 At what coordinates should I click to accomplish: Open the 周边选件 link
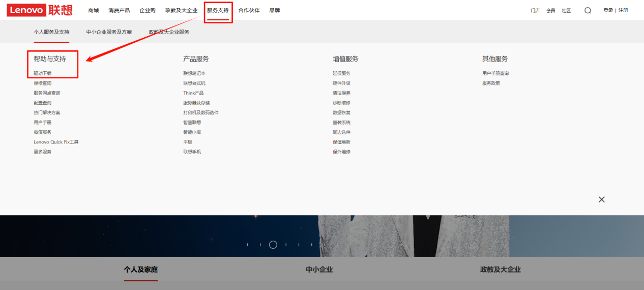(x=342, y=132)
